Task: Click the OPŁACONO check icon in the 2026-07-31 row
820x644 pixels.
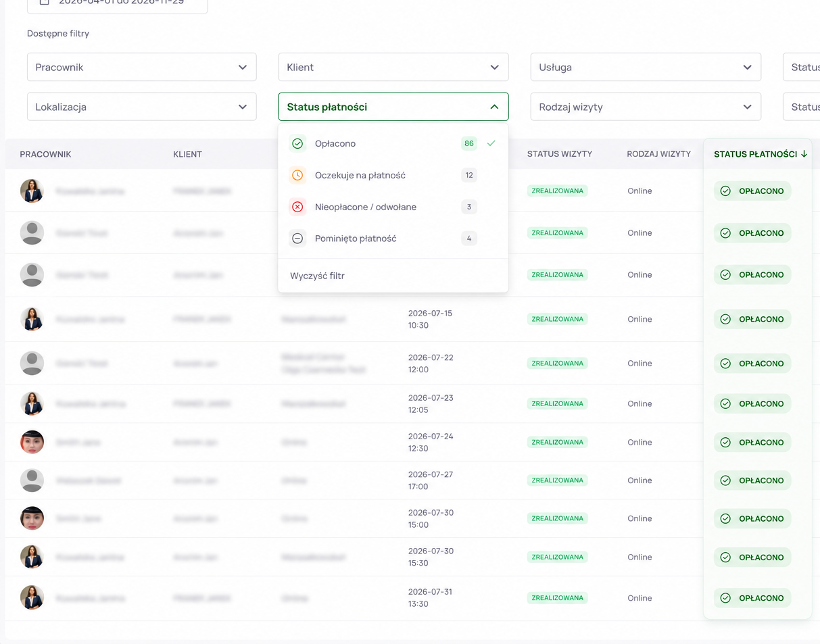Action: (725, 598)
